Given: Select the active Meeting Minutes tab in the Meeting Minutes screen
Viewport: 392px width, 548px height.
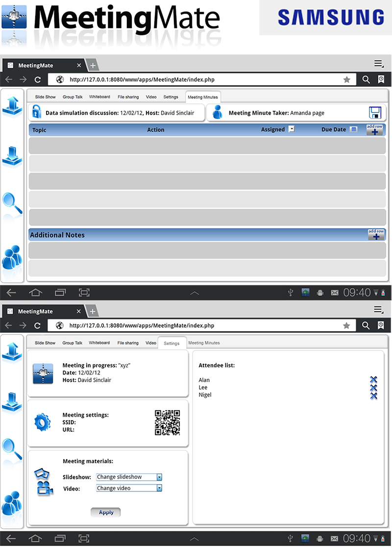Looking at the screenshot, I should click(203, 97).
